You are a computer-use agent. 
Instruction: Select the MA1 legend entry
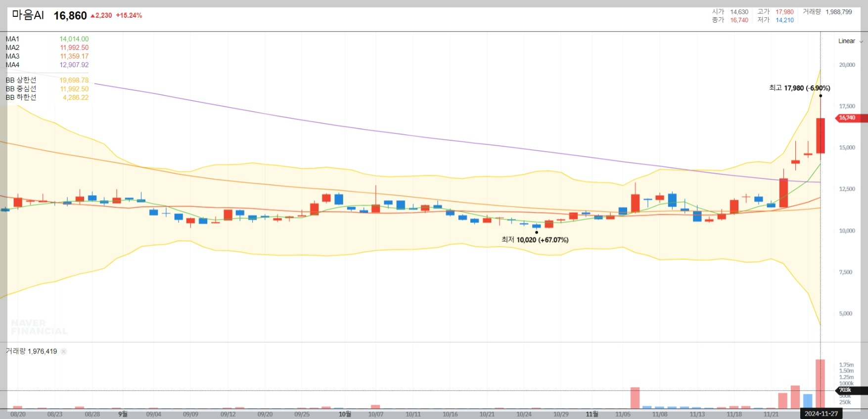12,39
